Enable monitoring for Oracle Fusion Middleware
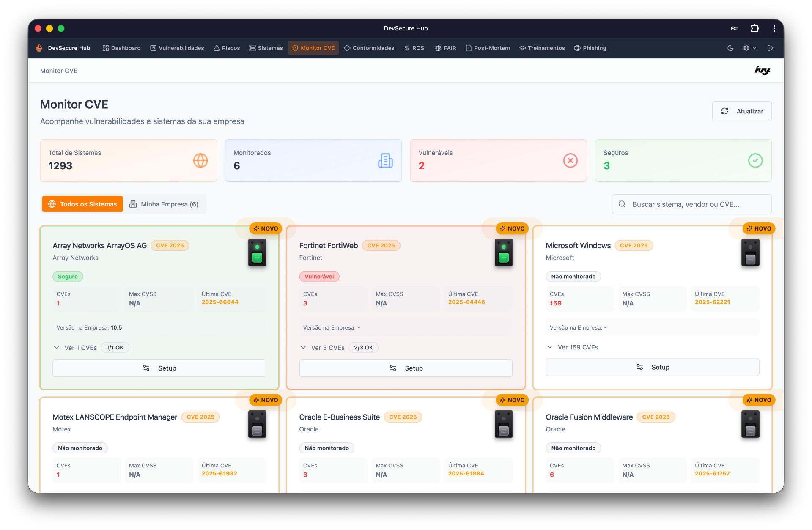Viewport: 812px width, 530px height. tap(750, 424)
